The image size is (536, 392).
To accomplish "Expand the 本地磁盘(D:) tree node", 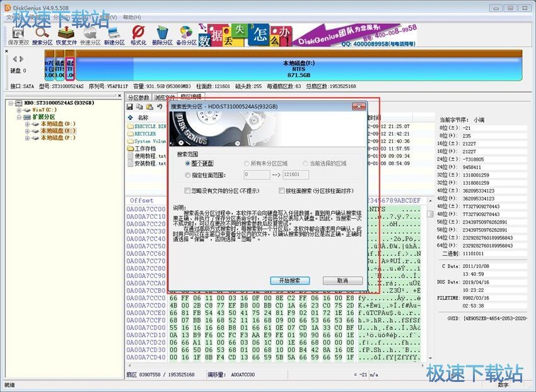I will click(x=27, y=124).
